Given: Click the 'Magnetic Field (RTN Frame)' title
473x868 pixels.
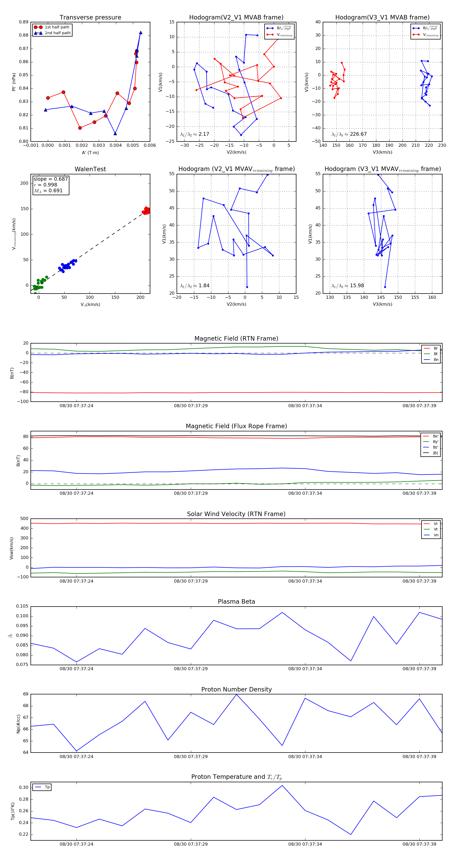Looking at the screenshot, I should 236,339.
